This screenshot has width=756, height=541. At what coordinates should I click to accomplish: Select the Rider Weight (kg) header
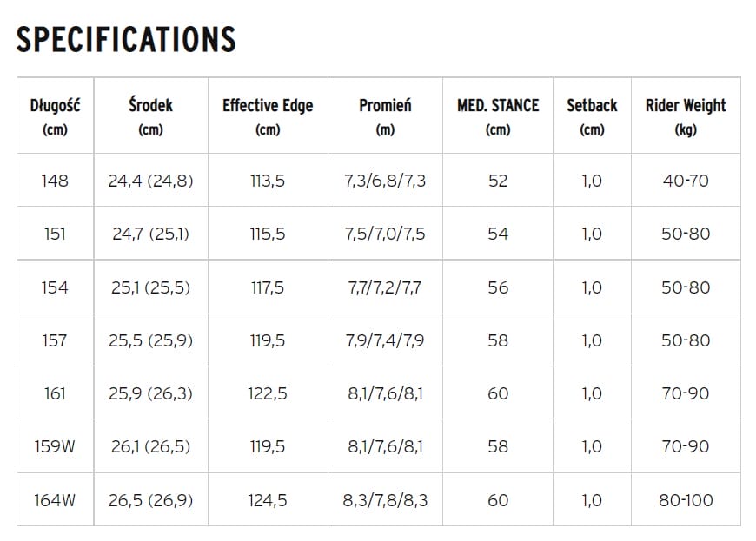(686, 116)
